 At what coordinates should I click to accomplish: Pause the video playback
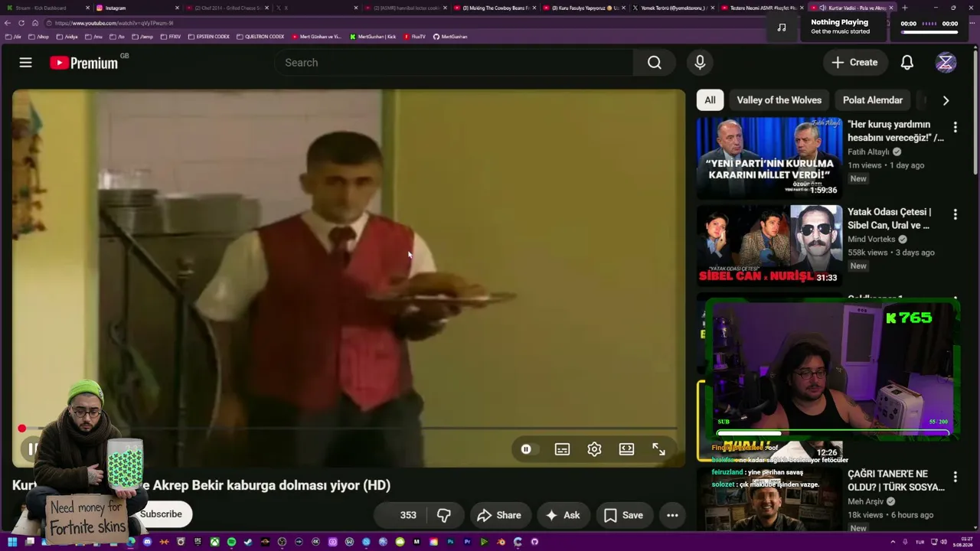(31, 449)
